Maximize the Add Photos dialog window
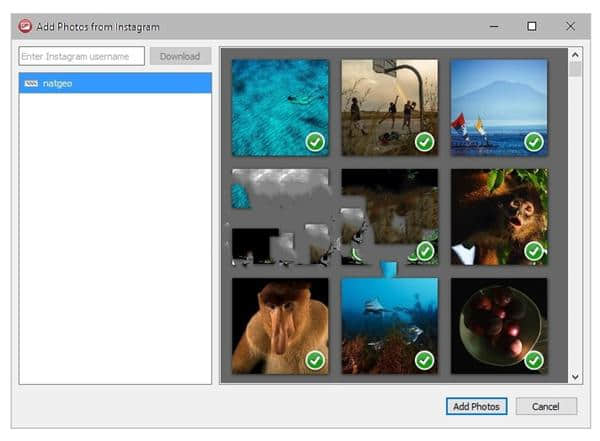Image resolution: width=600 pixels, height=441 pixels. click(x=532, y=26)
